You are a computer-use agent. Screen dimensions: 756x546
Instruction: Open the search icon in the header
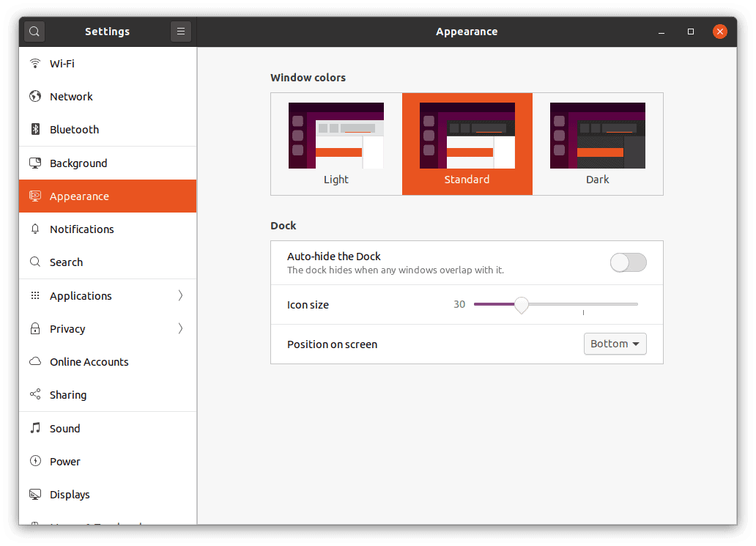coord(34,32)
